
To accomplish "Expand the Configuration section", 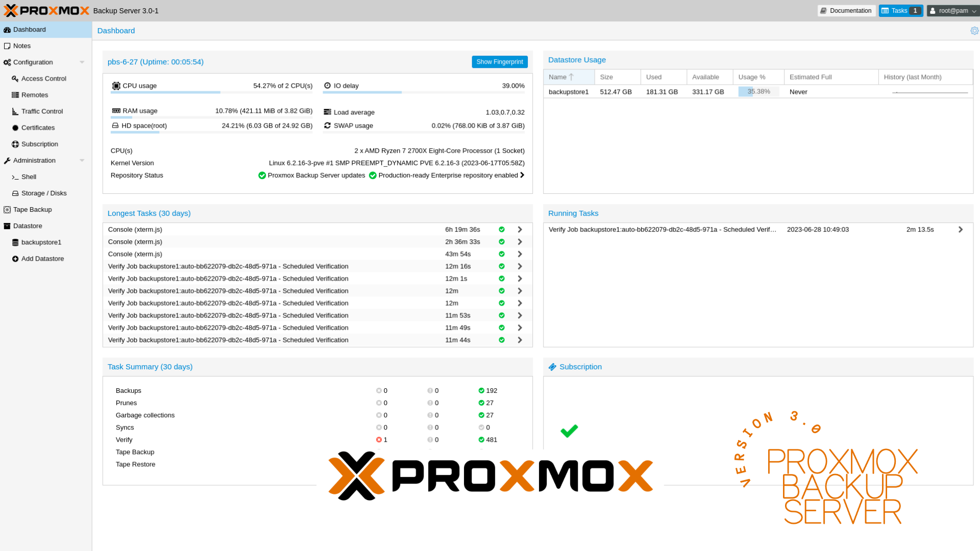I will [82, 62].
